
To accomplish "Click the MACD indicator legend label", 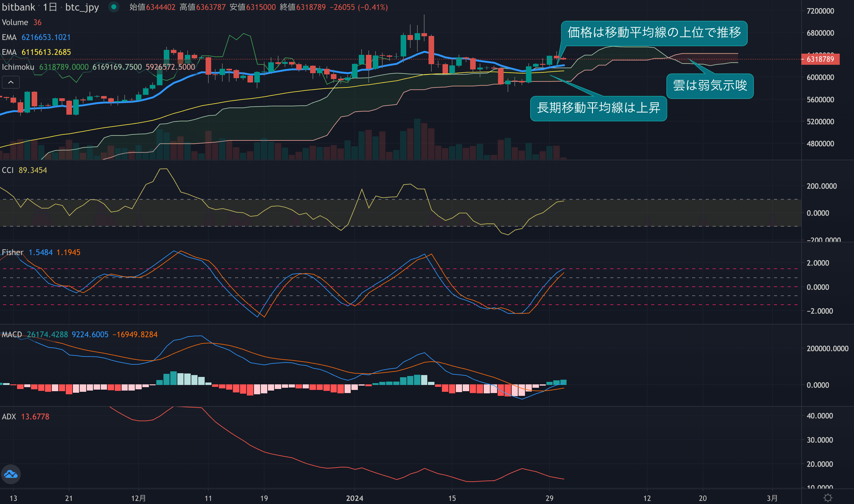I will click(12, 334).
